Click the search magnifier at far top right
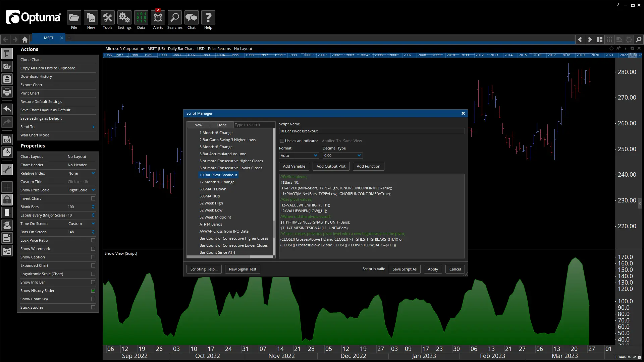This screenshot has height=362, width=644. (x=639, y=40)
